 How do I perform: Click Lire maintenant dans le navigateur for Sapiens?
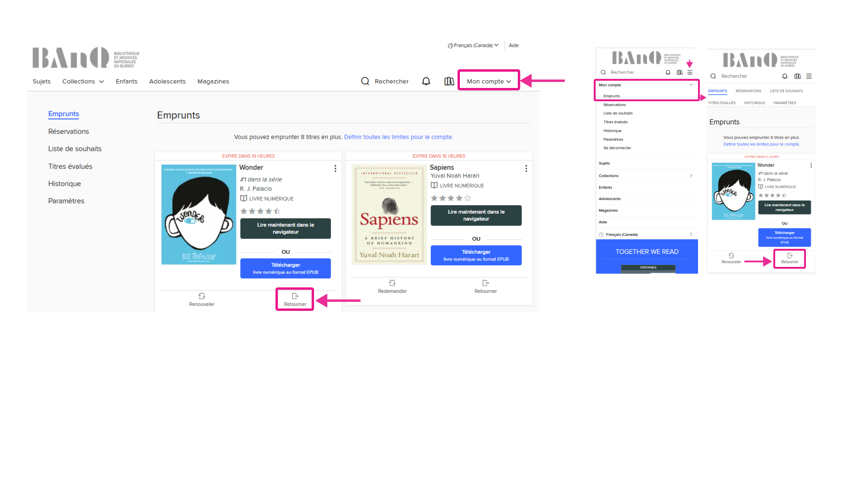pyautogui.click(x=476, y=215)
